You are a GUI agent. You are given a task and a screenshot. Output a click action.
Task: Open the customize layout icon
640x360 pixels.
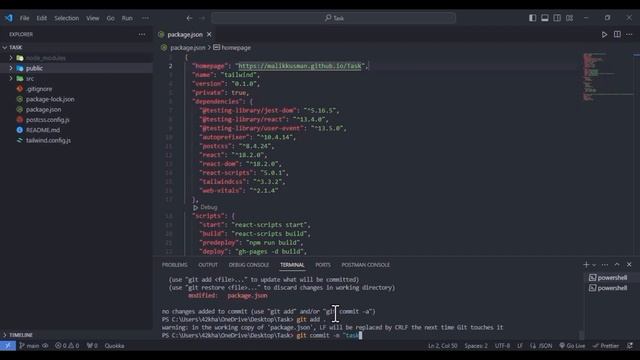[569, 18]
